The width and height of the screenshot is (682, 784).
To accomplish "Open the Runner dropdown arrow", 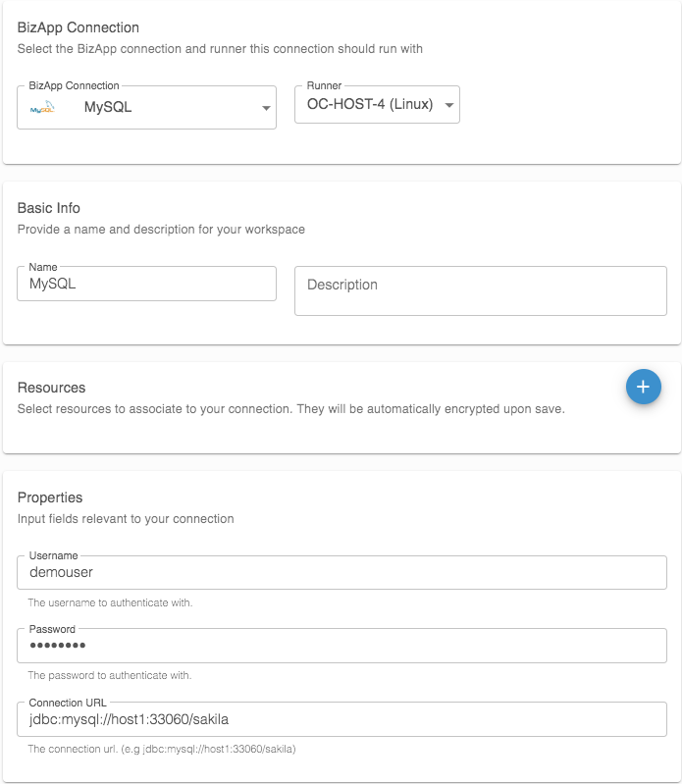I will tap(449, 105).
